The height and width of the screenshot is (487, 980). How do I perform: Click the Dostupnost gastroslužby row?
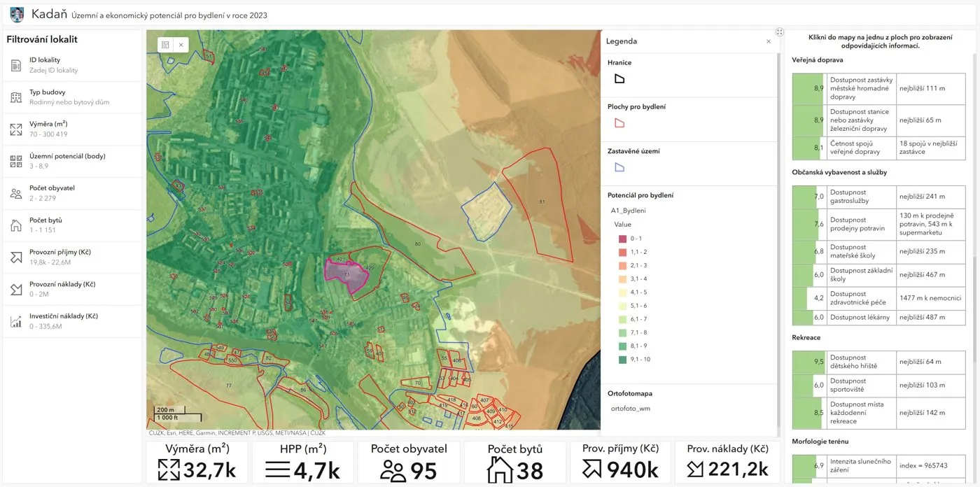[x=879, y=197]
